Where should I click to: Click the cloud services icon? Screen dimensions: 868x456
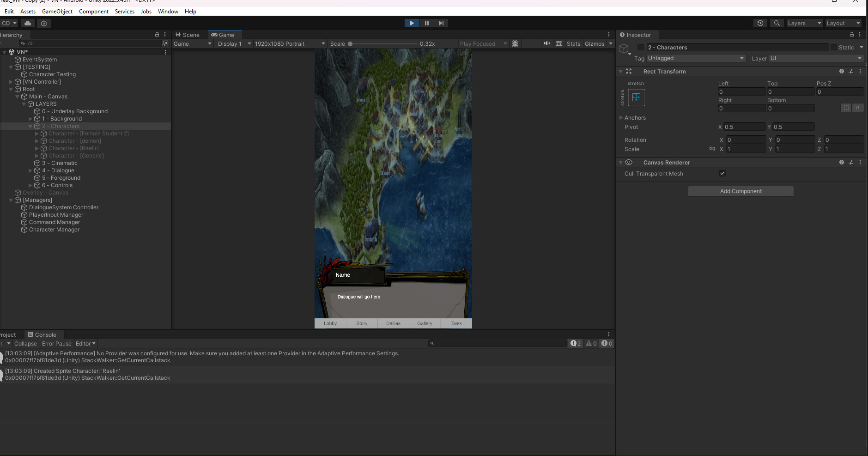pyautogui.click(x=27, y=23)
